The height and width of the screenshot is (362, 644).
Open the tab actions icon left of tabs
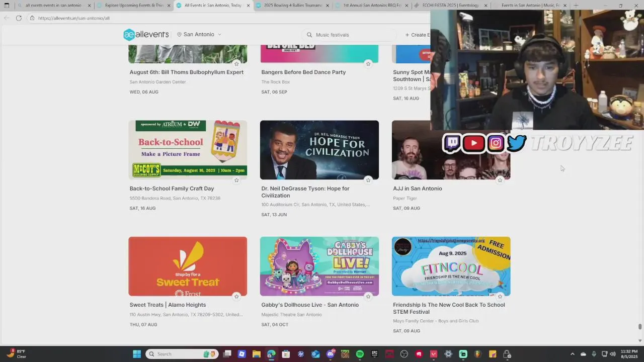point(7,5)
